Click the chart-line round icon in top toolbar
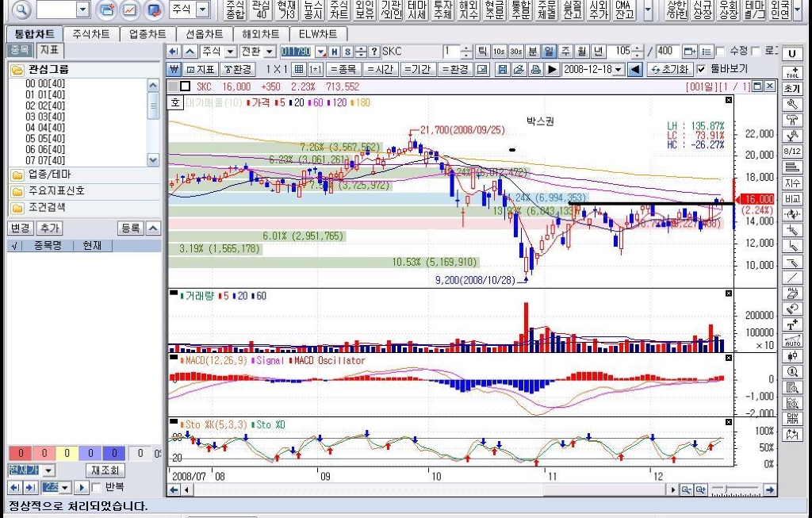This screenshot has width=812, height=518. [x=130, y=10]
